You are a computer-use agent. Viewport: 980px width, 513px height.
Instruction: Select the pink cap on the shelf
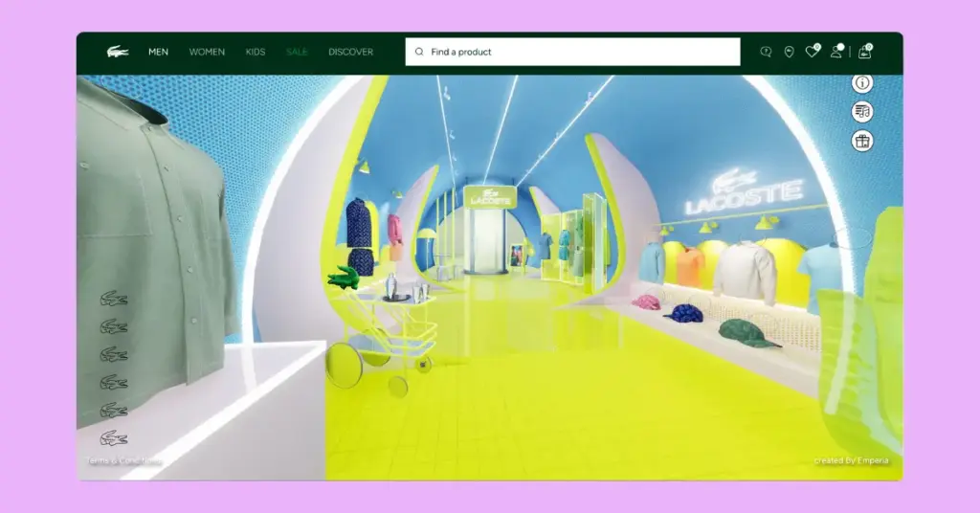coord(646,302)
